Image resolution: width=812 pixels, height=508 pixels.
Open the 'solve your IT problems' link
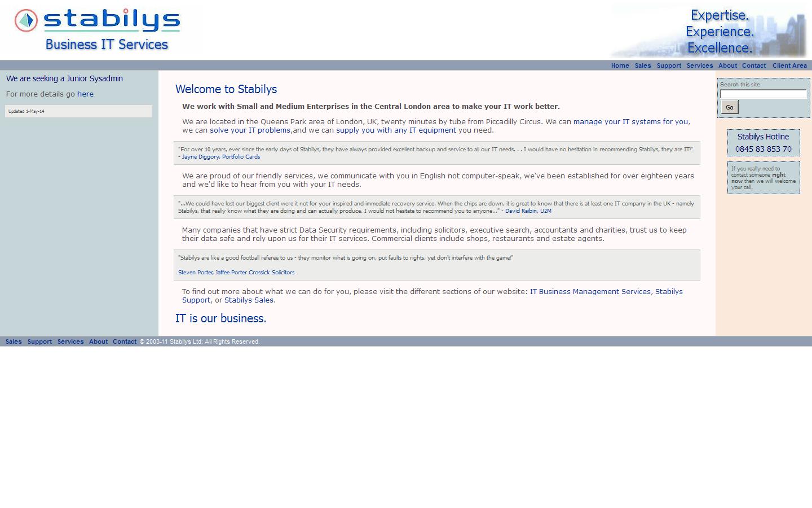click(251, 130)
